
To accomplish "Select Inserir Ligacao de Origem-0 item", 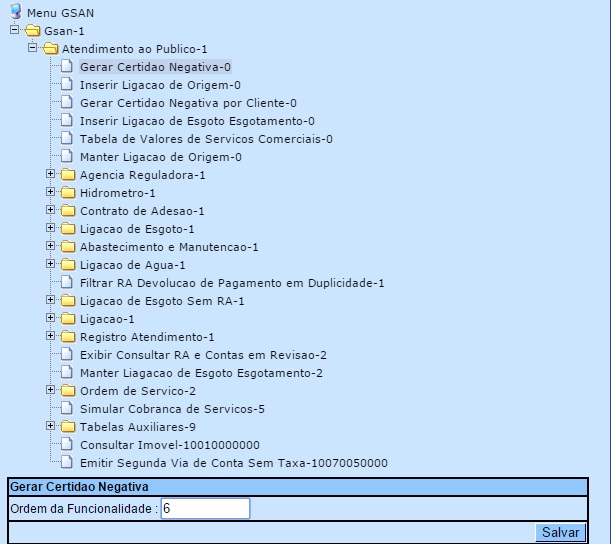I will pyautogui.click(x=160, y=85).
